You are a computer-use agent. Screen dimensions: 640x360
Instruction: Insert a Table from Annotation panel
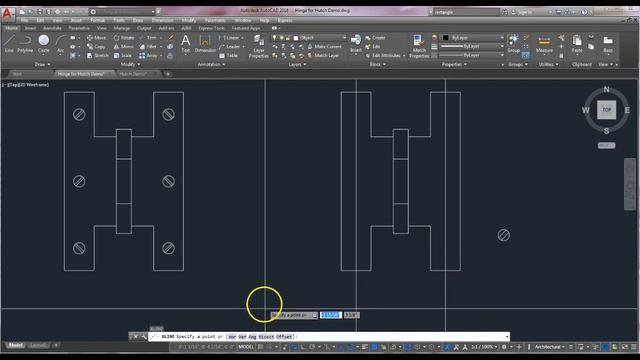[x=228, y=56]
